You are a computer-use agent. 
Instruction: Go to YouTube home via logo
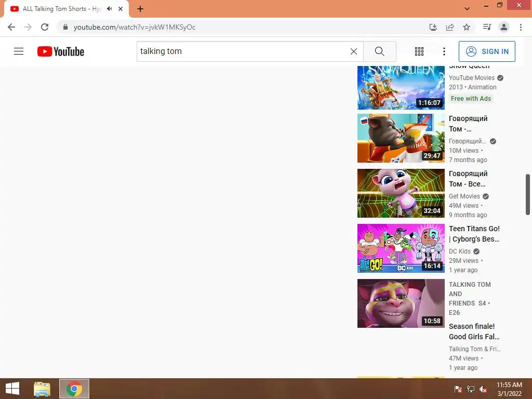[61, 51]
